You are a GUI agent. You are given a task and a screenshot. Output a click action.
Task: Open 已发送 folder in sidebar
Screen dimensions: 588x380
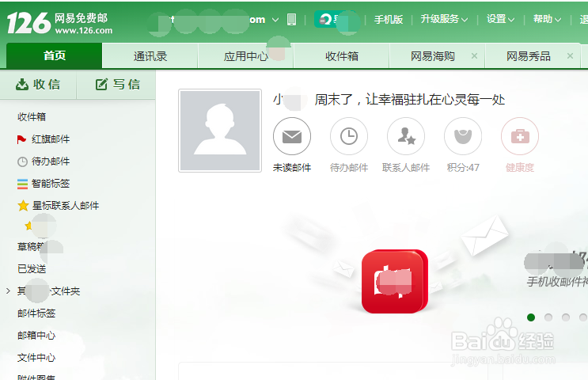32,268
